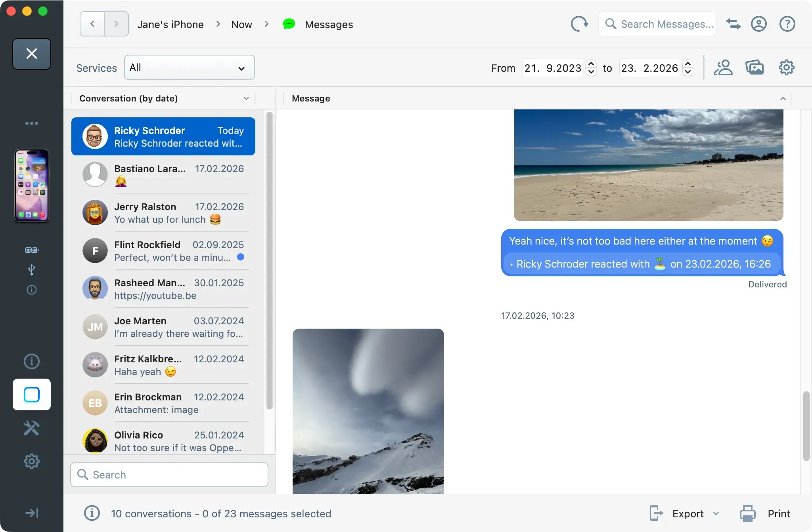Viewport: 812px width, 532px height.
Task: Click the refresh messages icon
Action: (x=579, y=24)
